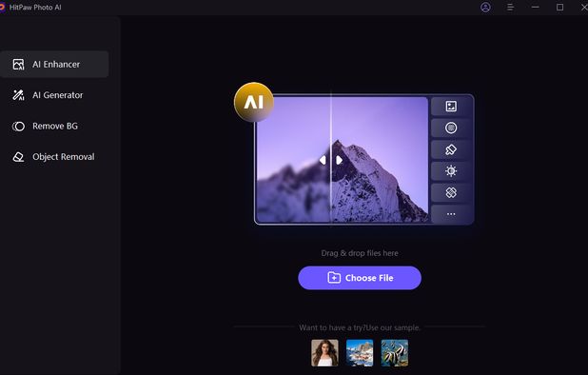This screenshot has width=588, height=375.
Task: Click the 'Drag & drop files here' text
Action: [360, 253]
